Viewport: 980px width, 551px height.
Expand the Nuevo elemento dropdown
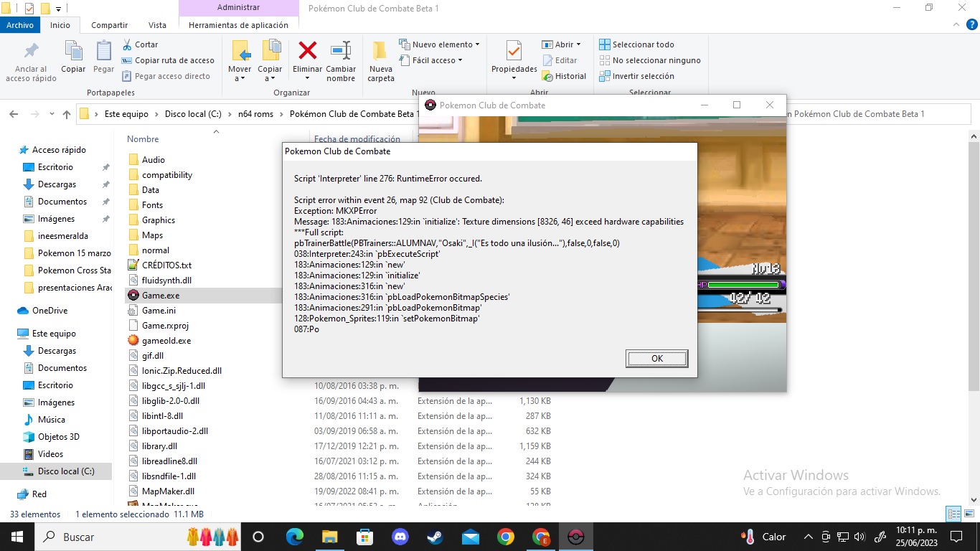coord(440,44)
